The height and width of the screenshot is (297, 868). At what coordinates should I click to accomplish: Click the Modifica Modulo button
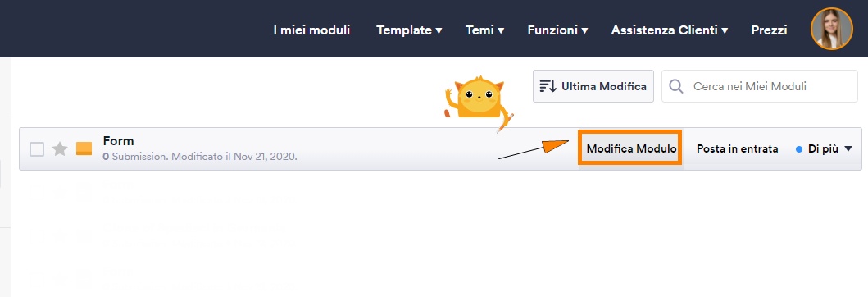tap(630, 148)
